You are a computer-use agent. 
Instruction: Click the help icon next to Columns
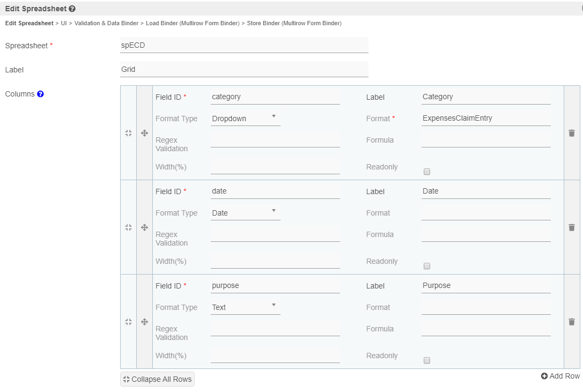tap(40, 94)
